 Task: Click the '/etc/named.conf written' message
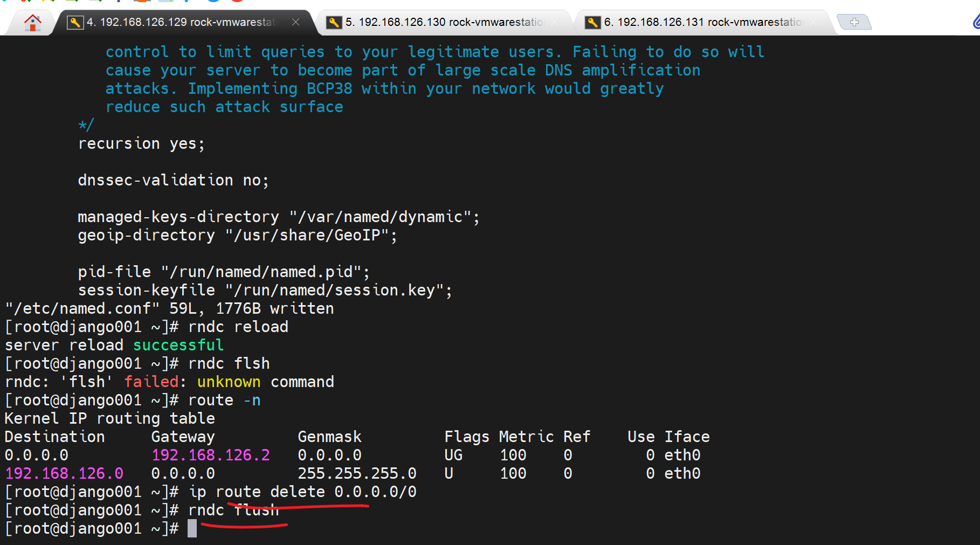point(170,308)
